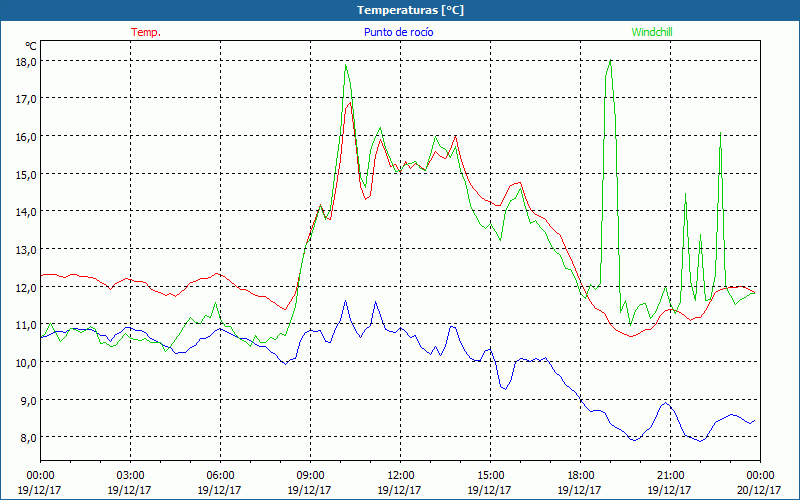Click the 14,0 y-axis value
The width and height of the screenshot is (800, 500).
[x=27, y=212]
